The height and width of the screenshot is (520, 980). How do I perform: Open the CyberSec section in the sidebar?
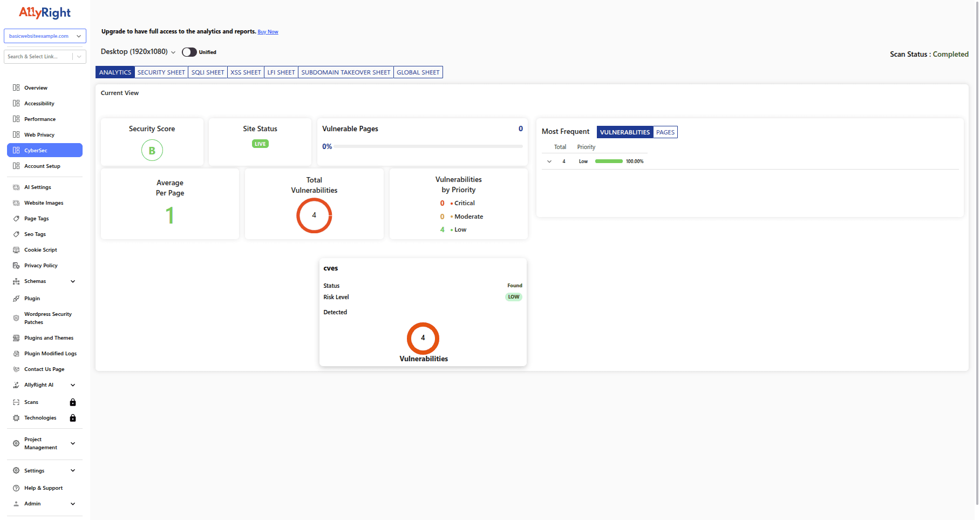[x=35, y=150]
